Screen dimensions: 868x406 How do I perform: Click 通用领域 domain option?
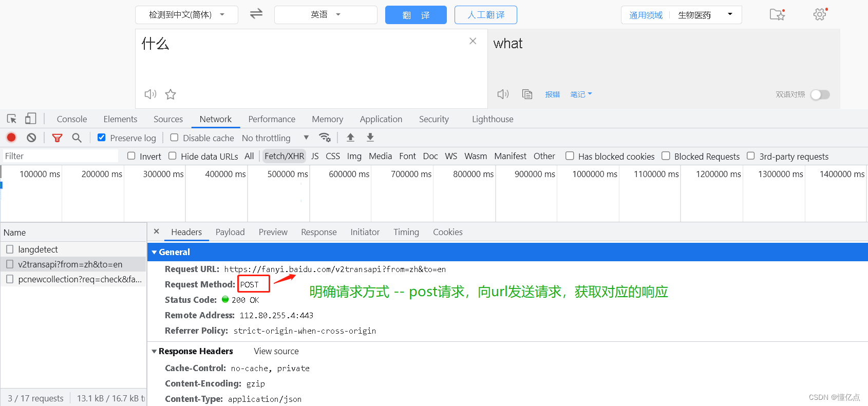coord(646,15)
